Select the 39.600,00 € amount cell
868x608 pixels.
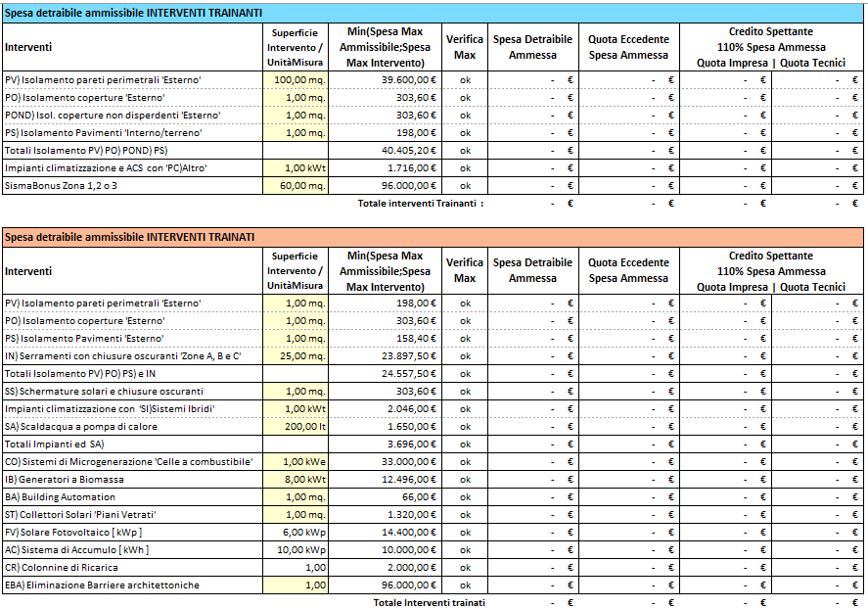pos(386,79)
